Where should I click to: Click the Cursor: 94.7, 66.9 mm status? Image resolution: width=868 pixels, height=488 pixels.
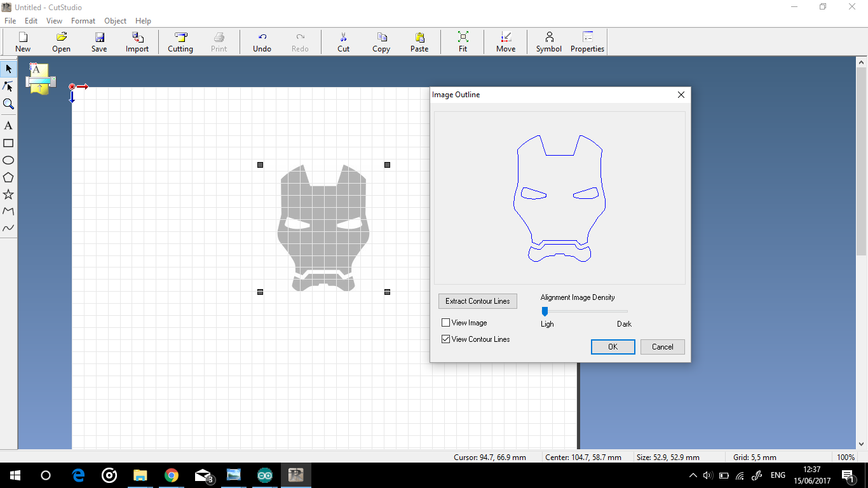[x=490, y=457]
